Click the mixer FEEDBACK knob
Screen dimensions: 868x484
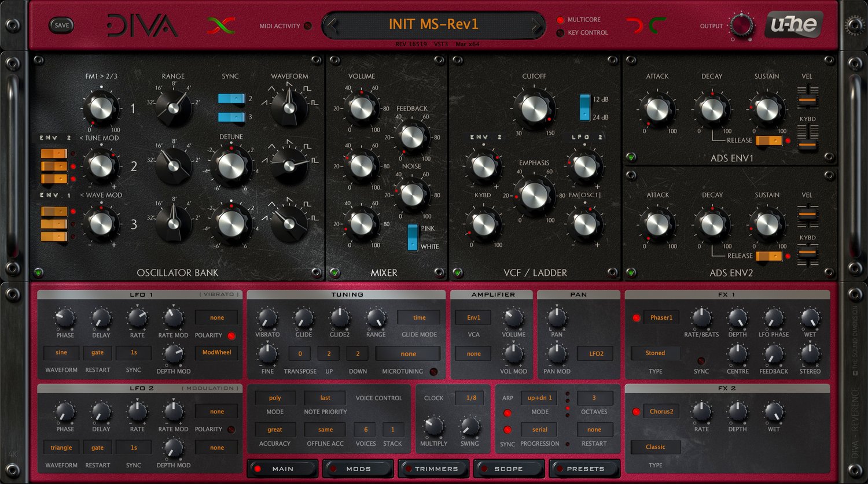tap(412, 137)
